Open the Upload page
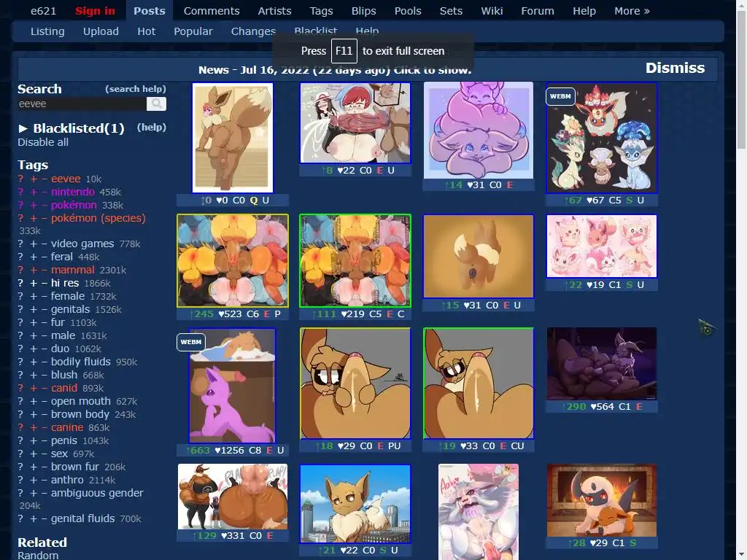 click(101, 31)
